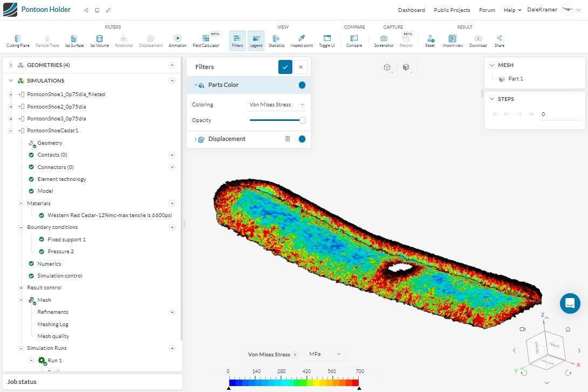Open the Coloring dropdown showing Von Mises Stress
This screenshot has width=588, height=392.
point(277,105)
